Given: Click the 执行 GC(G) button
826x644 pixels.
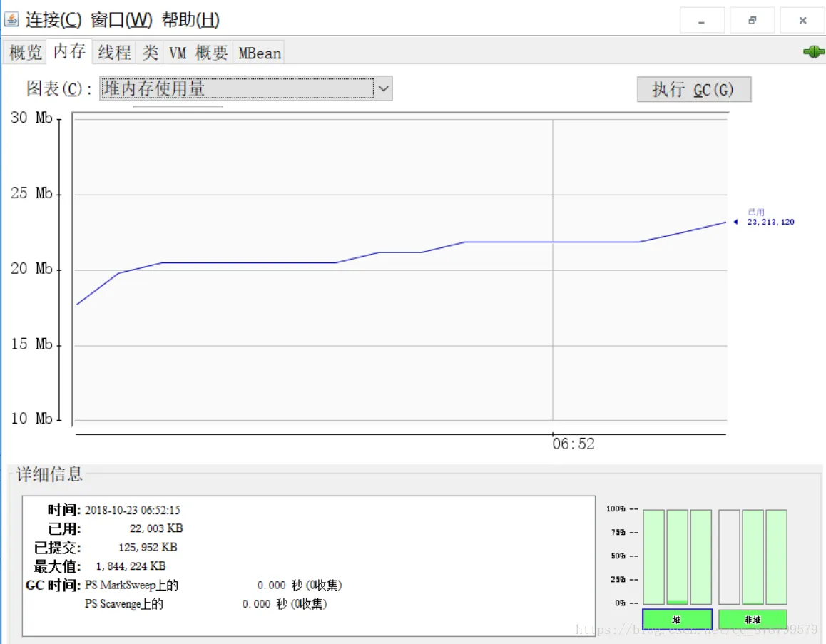Looking at the screenshot, I should (x=694, y=90).
